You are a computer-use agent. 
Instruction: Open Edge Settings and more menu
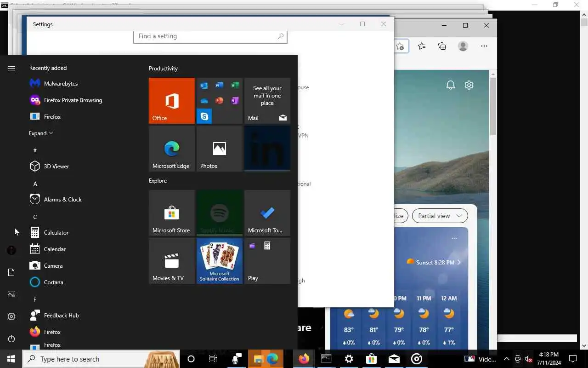pos(484,46)
